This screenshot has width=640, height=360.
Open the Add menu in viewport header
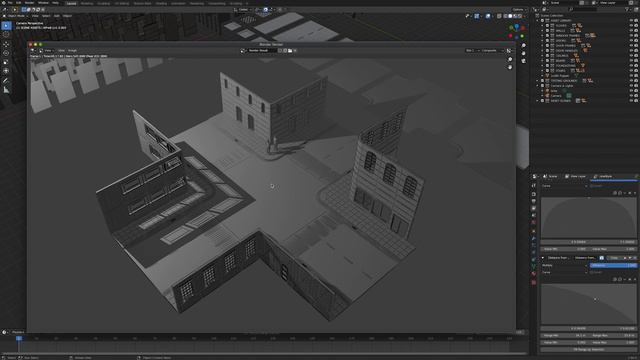pos(57,16)
